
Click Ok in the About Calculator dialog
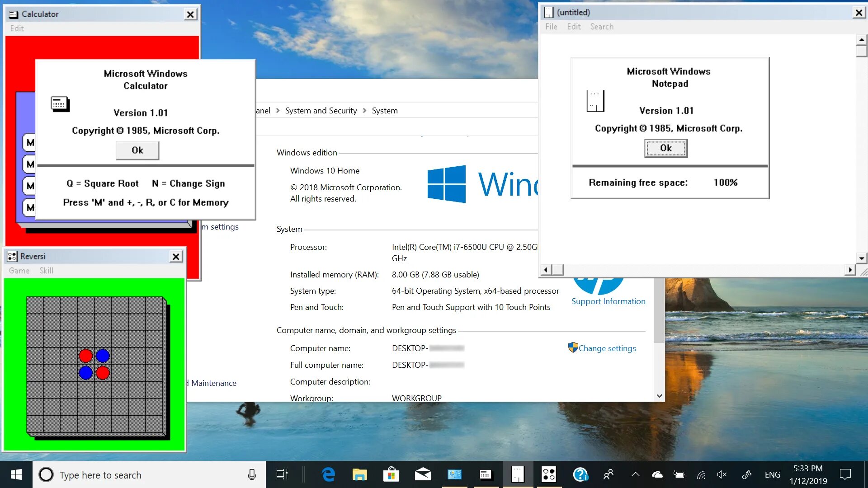click(x=137, y=150)
